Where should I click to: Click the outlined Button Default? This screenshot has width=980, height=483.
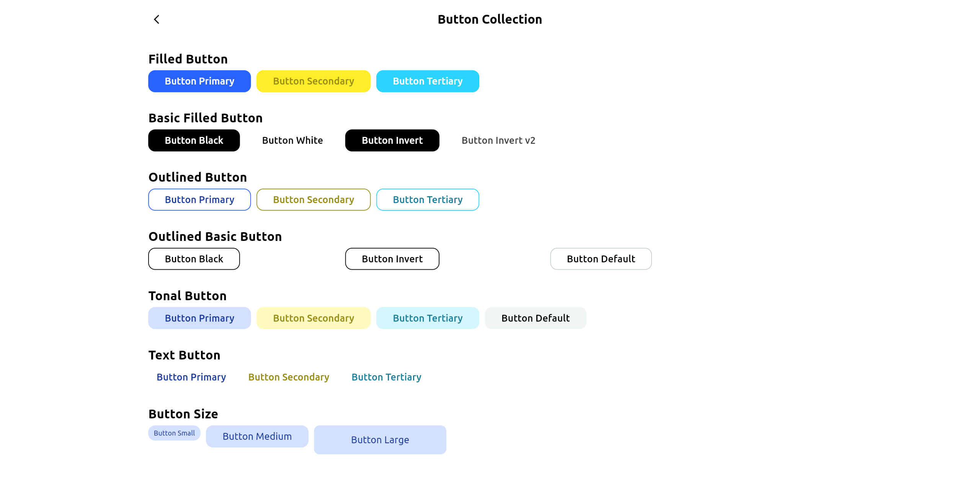[601, 259]
